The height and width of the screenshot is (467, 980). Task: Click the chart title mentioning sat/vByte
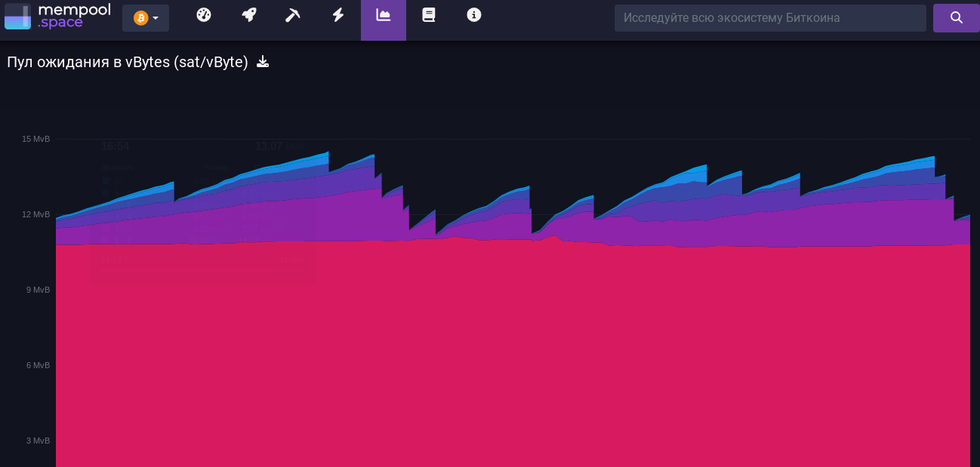[128, 62]
